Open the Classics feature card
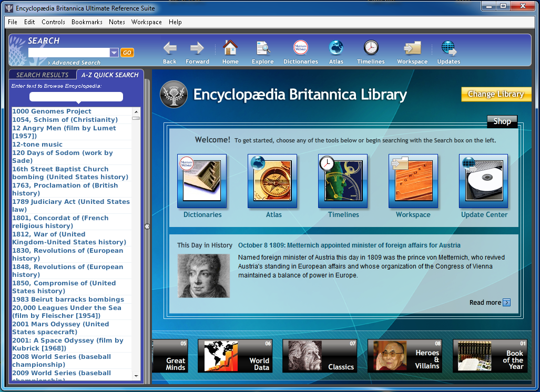 tap(320, 356)
